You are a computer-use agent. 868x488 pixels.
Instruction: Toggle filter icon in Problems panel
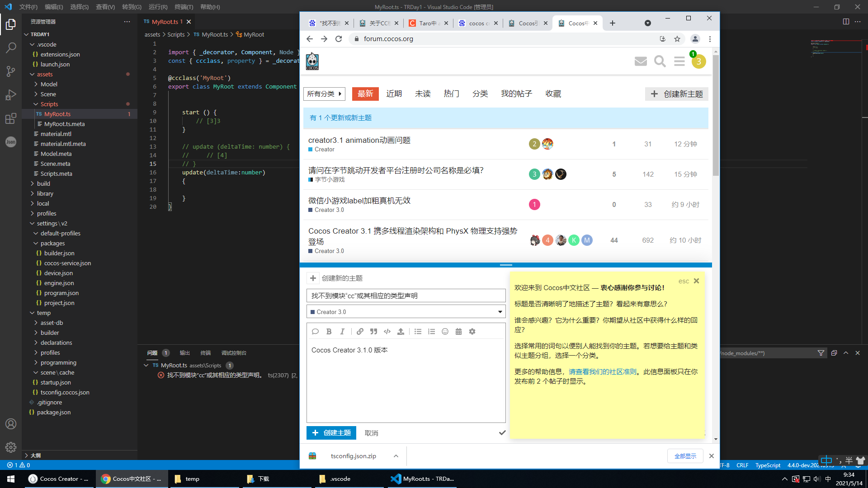[x=821, y=353]
